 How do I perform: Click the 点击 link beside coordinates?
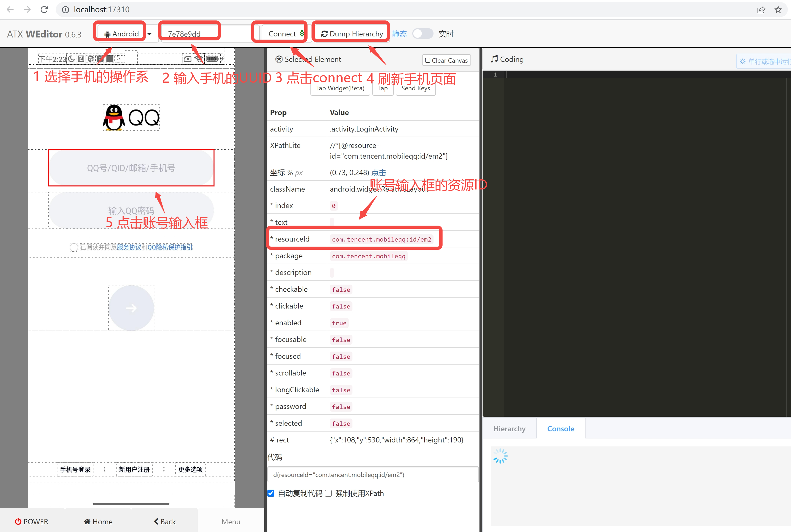coord(379,172)
